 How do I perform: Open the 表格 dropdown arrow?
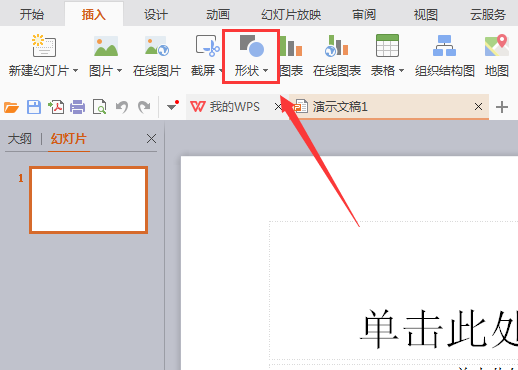click(401, 70)
